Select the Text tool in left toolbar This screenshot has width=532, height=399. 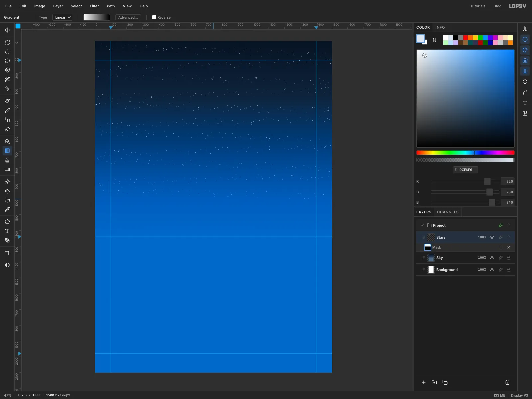click(7, 231)
